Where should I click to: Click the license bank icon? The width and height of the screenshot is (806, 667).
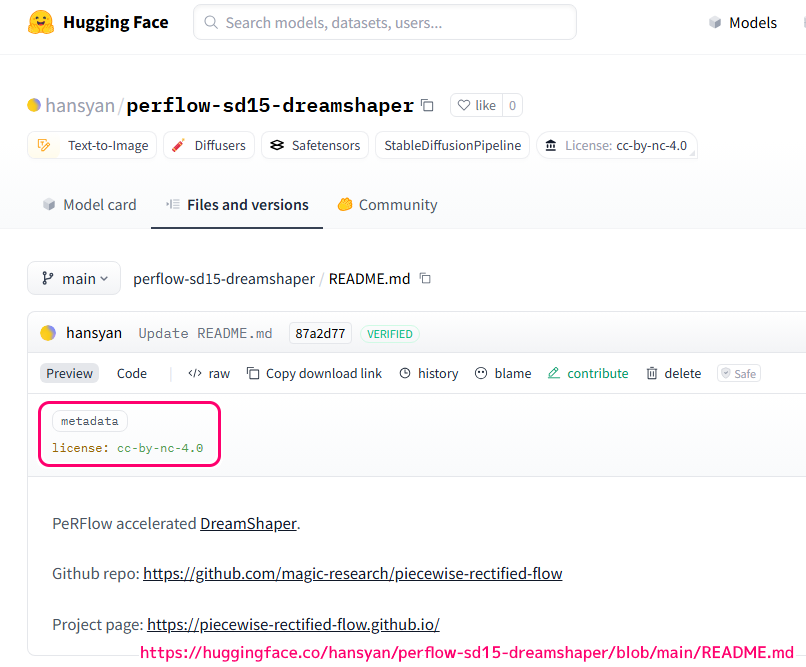551,145
